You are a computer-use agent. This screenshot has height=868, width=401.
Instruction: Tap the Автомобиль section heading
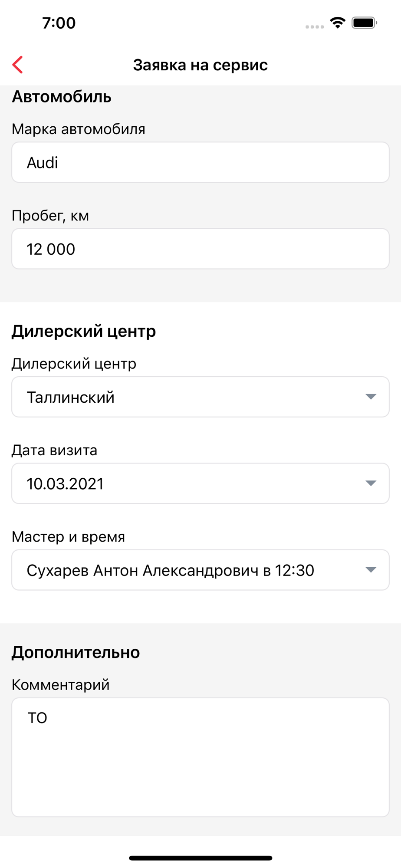pyautogui.click(x=62, y=97)
